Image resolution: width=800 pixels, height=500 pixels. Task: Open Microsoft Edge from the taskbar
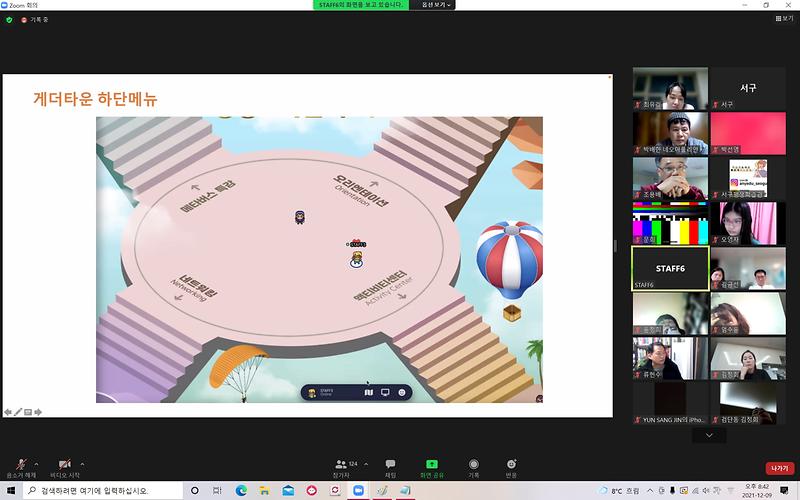[241, 491]
